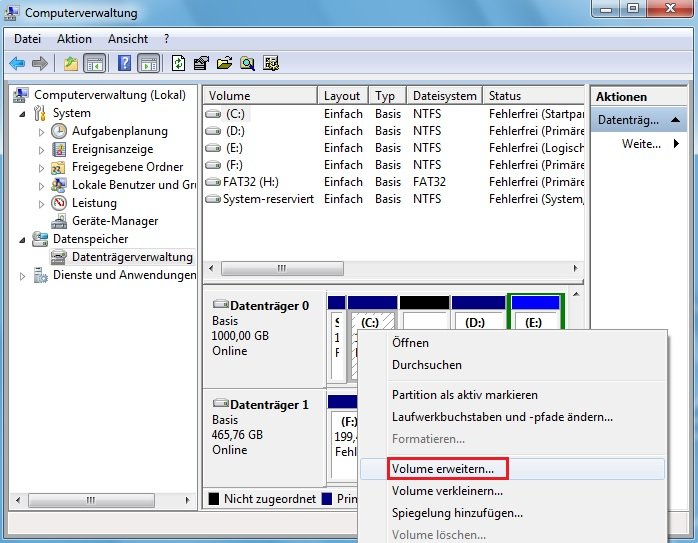This screenshot has height=543, width=698.
Task: Expand the Leistung node
Action: [x=41, y=204]
